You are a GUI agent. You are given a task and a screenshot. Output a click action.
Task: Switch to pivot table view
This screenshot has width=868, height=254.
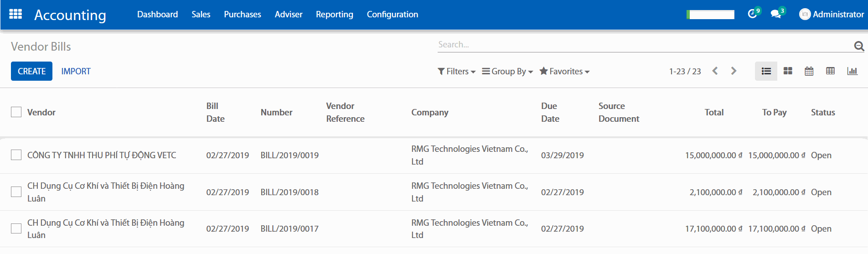831,71
